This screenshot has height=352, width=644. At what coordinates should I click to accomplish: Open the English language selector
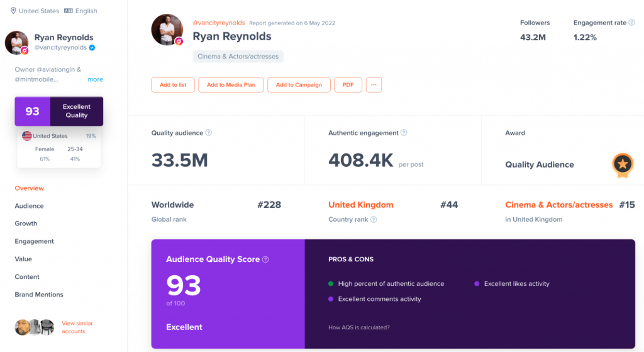click(x=81, y=11)
